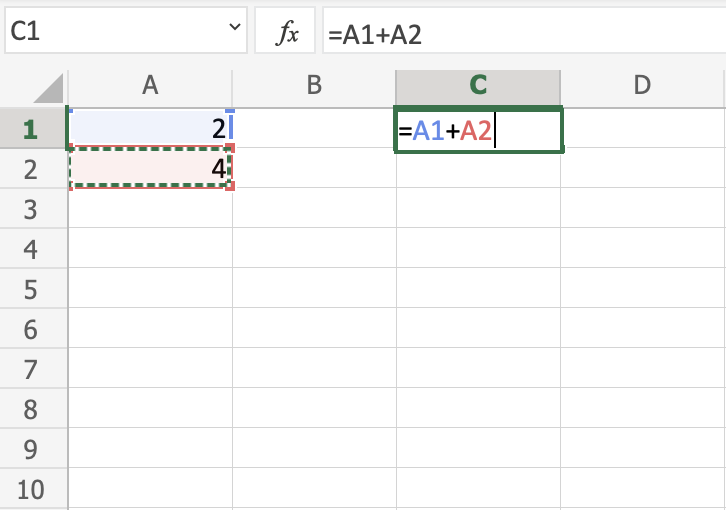Click cell A1 containing 2
Viewport: 726px width, 510px height.
150,129
